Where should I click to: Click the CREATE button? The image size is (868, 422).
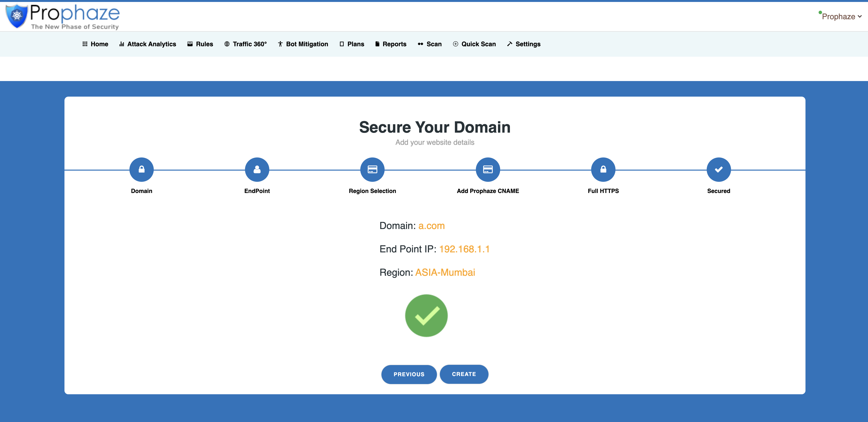point(464,374)
